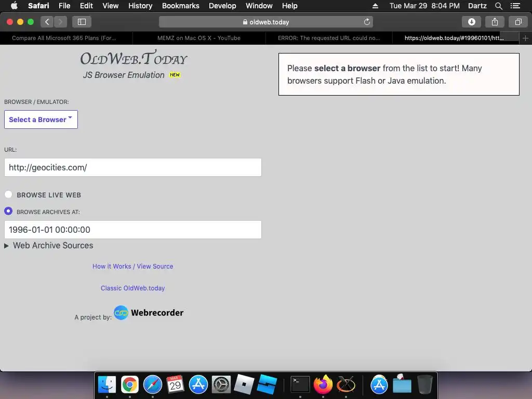Open Notification Center list icon

pos(515,6)
